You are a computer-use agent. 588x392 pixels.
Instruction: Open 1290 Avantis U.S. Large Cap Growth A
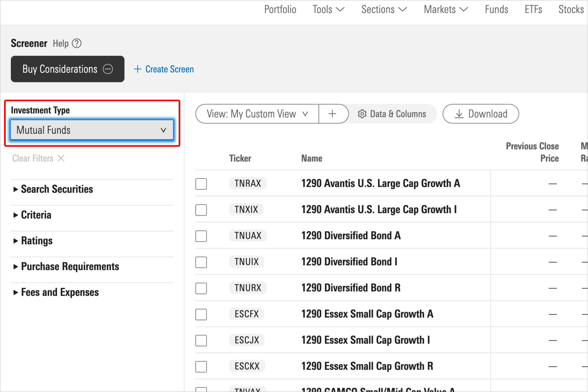coord(381,184)
